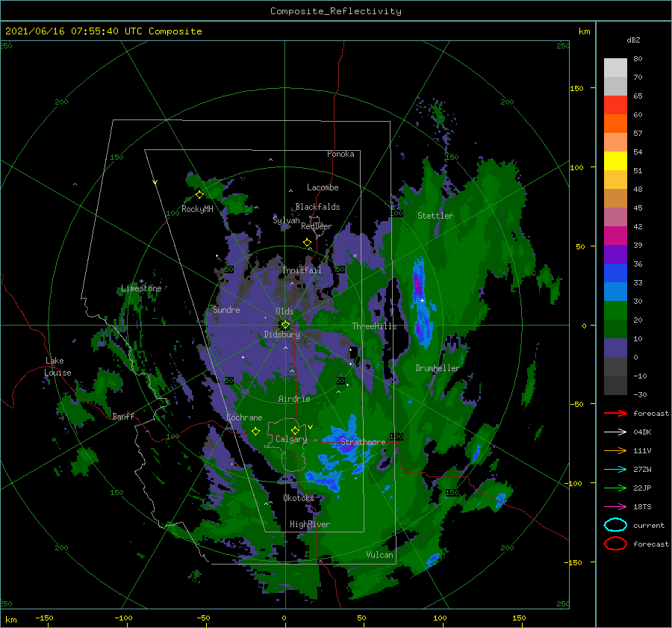Click the Lacombe town label
The image size is (672, 628).
pyautogui.click(x=323, y=187)
